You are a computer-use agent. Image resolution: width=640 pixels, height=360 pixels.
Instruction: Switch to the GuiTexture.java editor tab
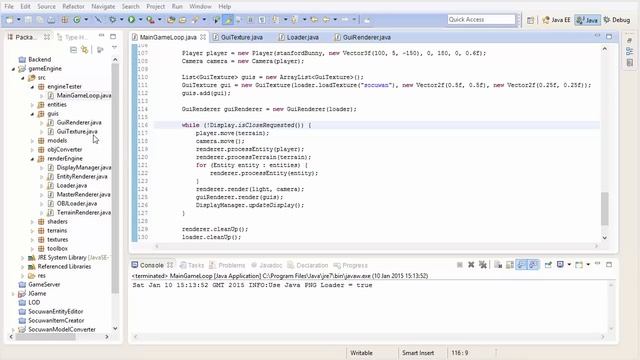tap(241, 37)
